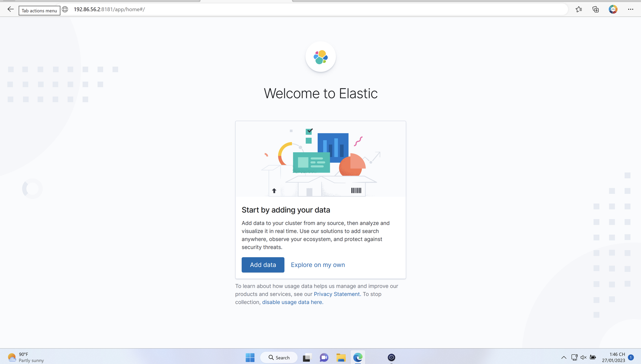Open the notification badge
Screen dimensions: 641x364
(x=631, y=357)
